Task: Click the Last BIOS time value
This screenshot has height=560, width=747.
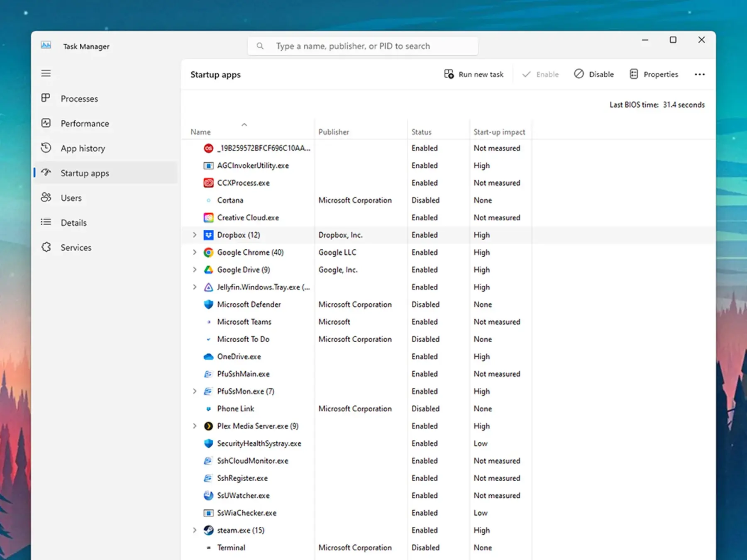Action: (684, 105)
